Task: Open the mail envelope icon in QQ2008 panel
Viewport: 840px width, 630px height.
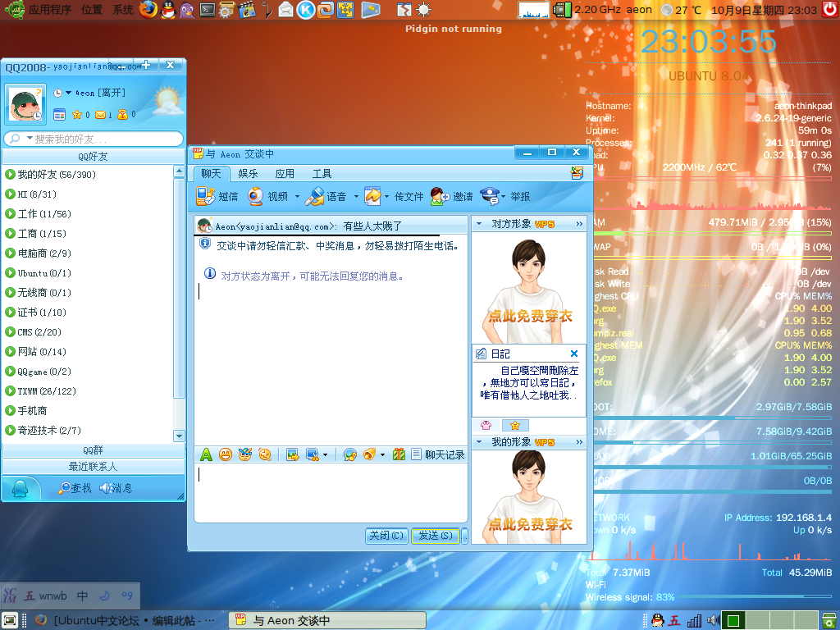Action: (x=100, y=115)
